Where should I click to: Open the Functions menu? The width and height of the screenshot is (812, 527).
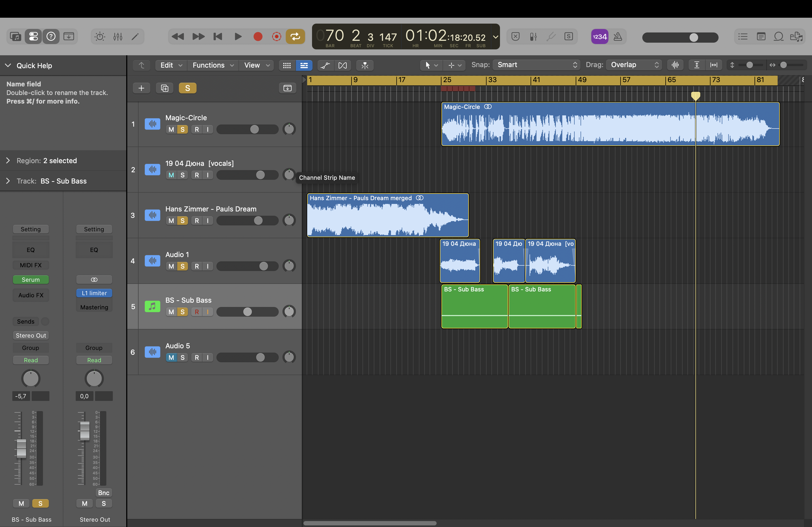213,65
